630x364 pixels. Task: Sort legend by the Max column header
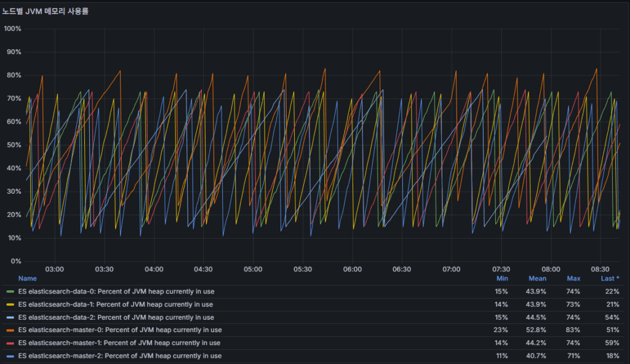point(573,279)
